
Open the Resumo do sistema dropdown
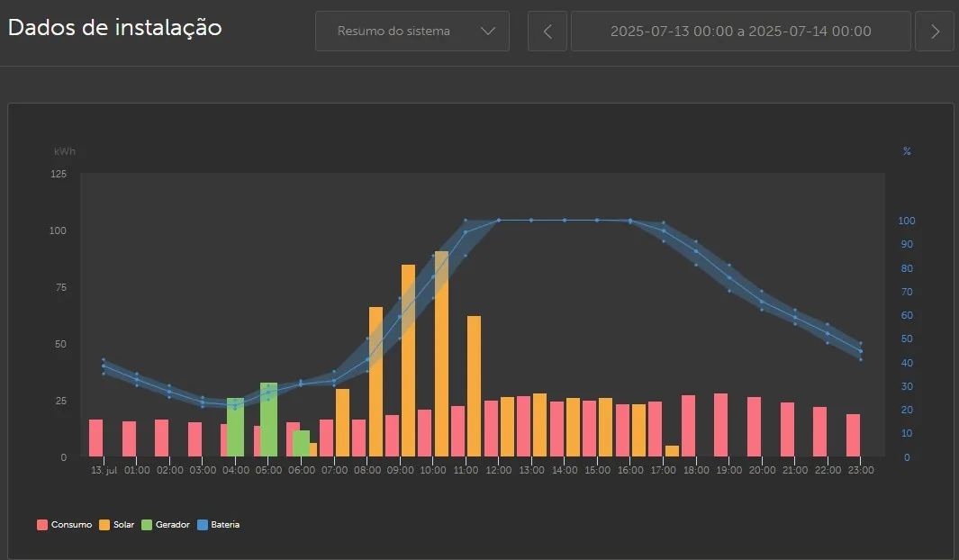(x=412, y=32)
